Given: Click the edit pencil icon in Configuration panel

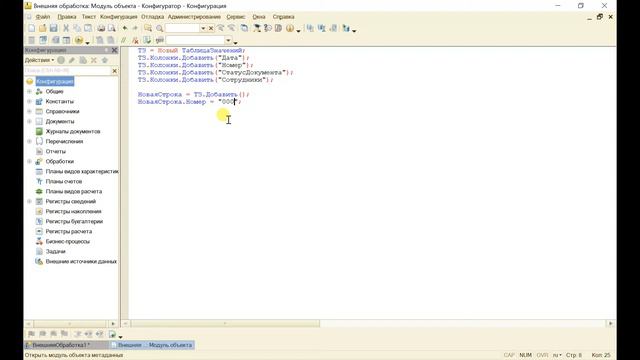Looking at the screenshot, I should (72, 60).
